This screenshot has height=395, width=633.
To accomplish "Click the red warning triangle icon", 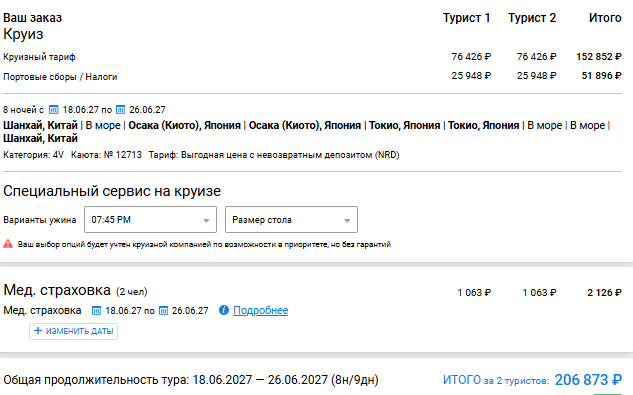I will [8, 244].
